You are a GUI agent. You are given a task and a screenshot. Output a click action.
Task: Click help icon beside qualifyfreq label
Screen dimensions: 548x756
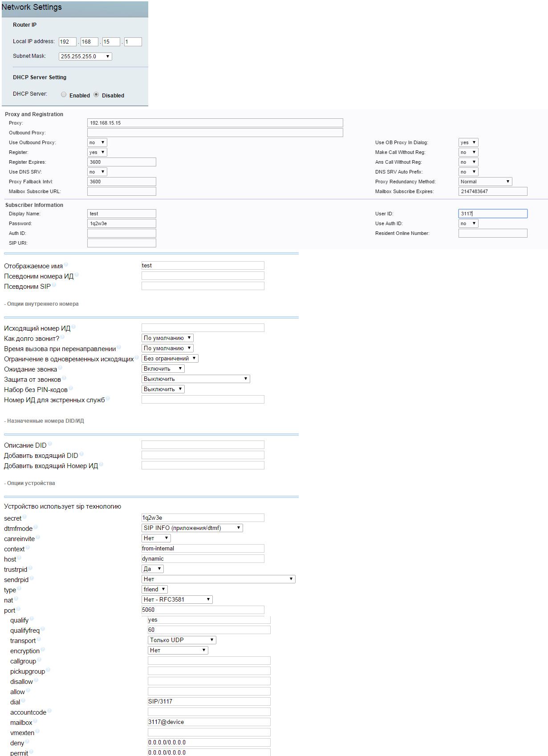point(43,629)
